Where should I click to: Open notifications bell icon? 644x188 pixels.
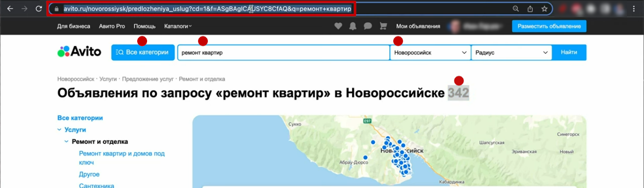[x=353, y=26]
